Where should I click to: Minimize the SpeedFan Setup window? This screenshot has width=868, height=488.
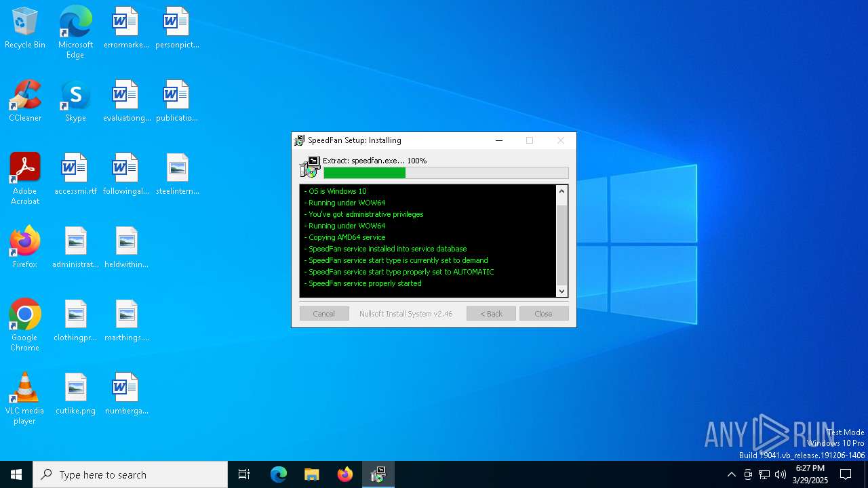point(499,140)
